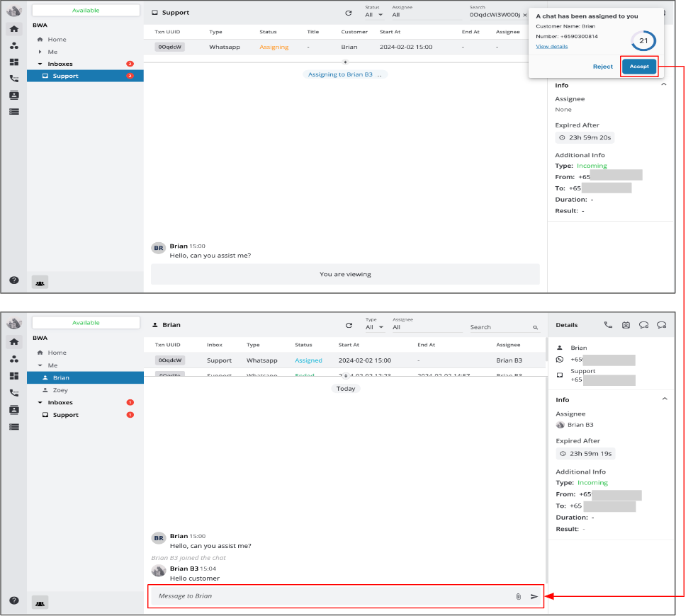Open the Assignee filter in the bottom screenshot
The image size is (693, 616).
tap(426, 327)
